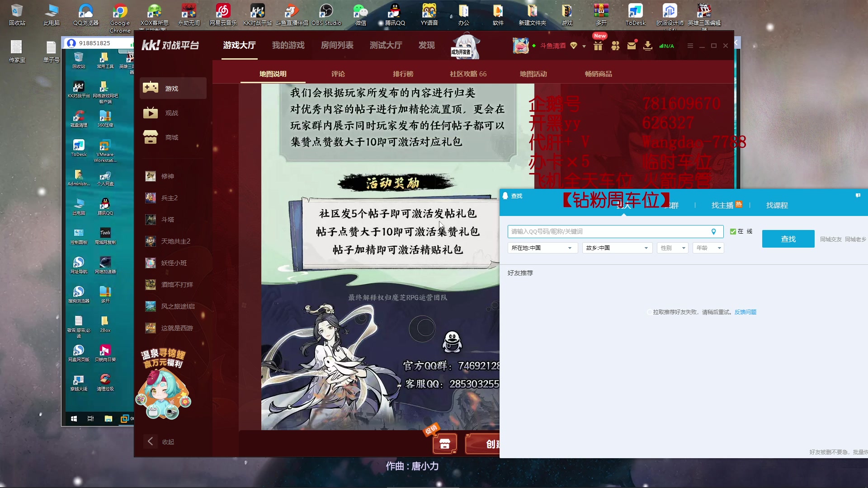Viewport: 868px width, 488px height.
Task: Switch to 发现 top tab
Action: 426,45
